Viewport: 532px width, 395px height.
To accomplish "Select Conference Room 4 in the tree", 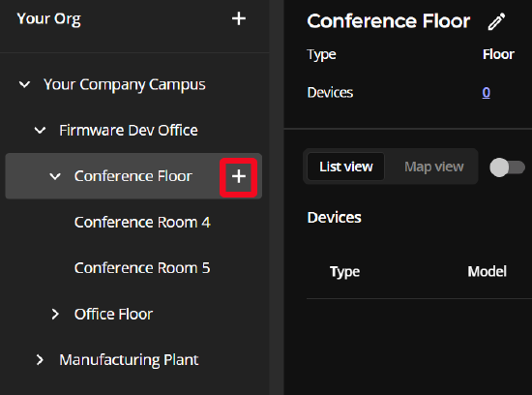I will click(142, 223).
